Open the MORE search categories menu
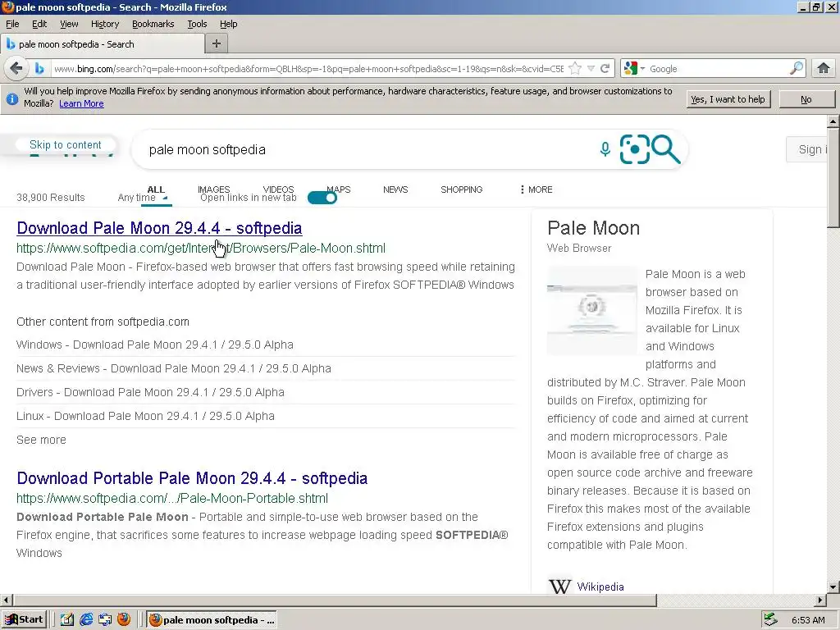The width and height of the screenshot is (840, 630). (536, 189)
